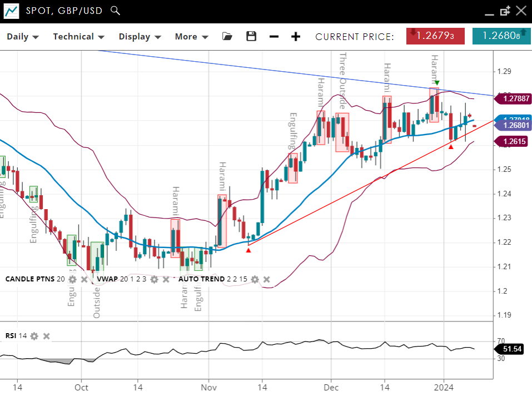The width and height of the screenshot is (532, 396).
Task: Remove the CANDLE PTNS indicator
Action: [x=84, y=279]
